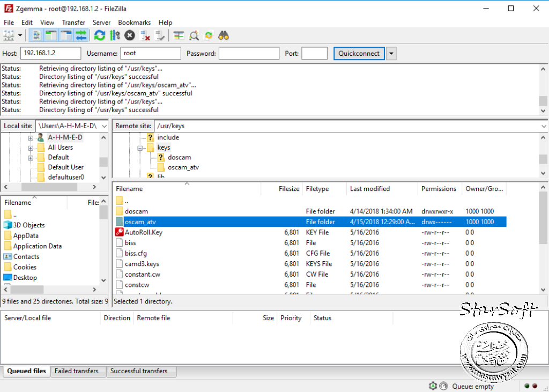The image size is (549, 392).
Task: Click the Quickconnect button
Action: [359, 54]
